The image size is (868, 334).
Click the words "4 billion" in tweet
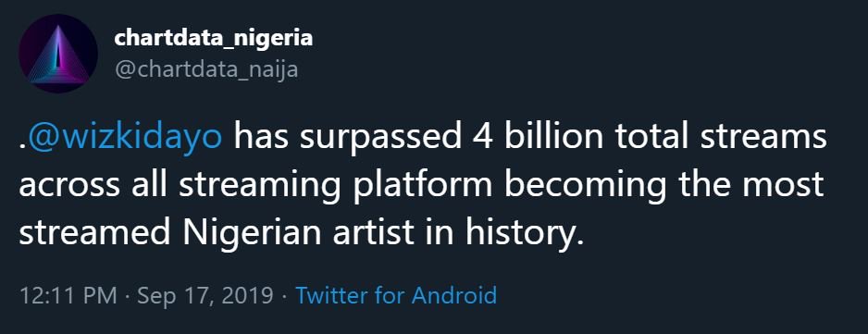pos(534,137)
